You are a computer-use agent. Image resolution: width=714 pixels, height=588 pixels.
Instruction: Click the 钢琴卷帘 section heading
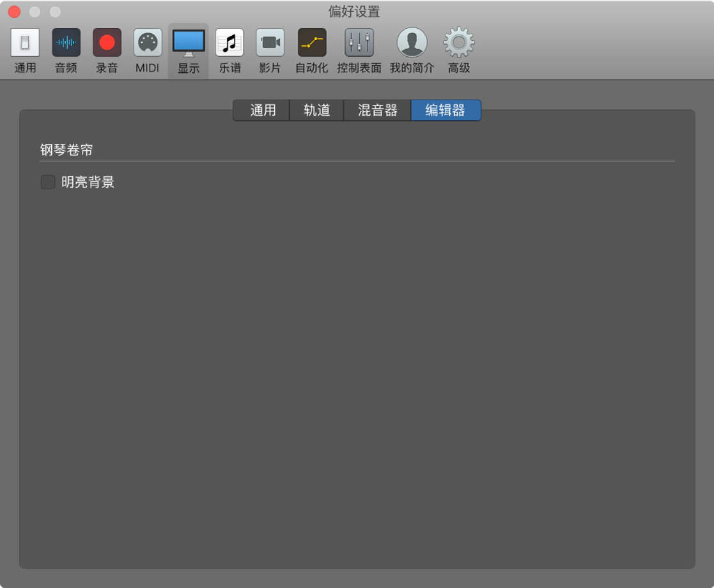(66, 150)
